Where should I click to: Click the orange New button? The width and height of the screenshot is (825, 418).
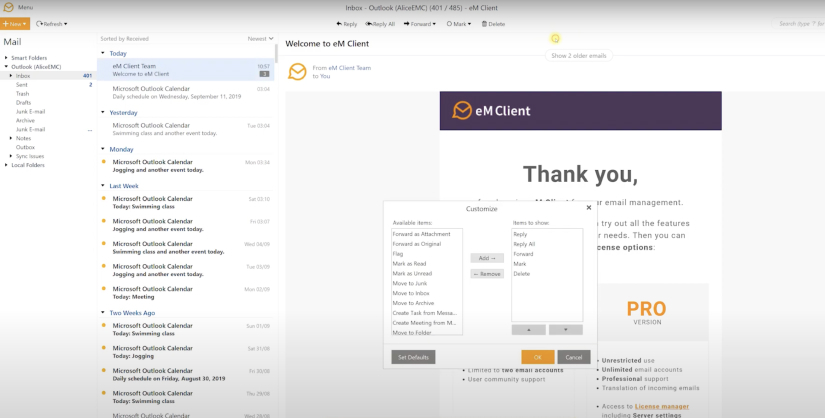15,24
